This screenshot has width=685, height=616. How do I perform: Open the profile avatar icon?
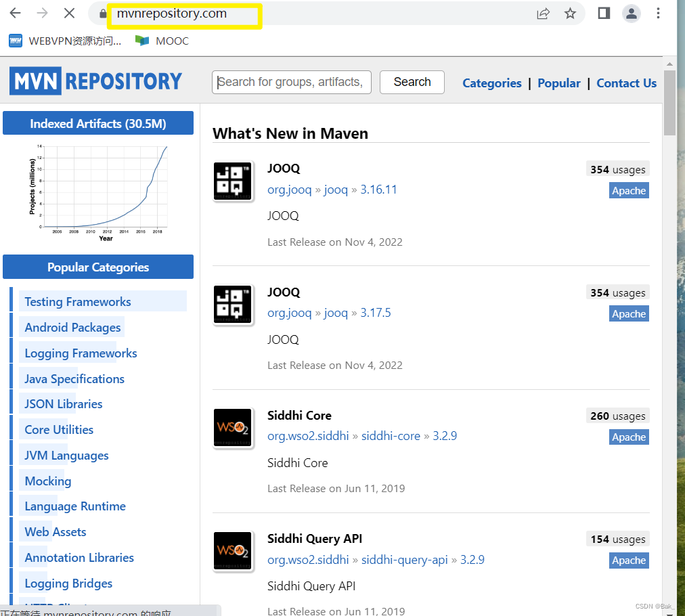click(632, 13)
